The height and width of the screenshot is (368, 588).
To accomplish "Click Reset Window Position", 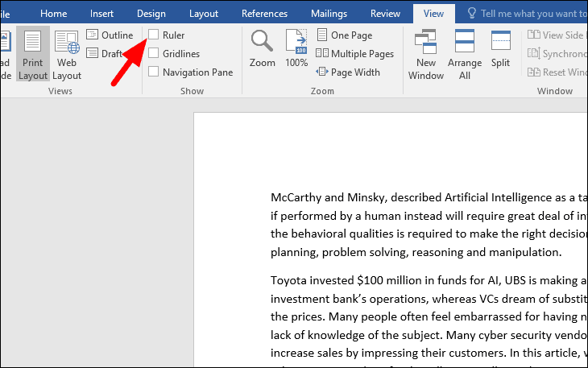I will click(557, 72).
